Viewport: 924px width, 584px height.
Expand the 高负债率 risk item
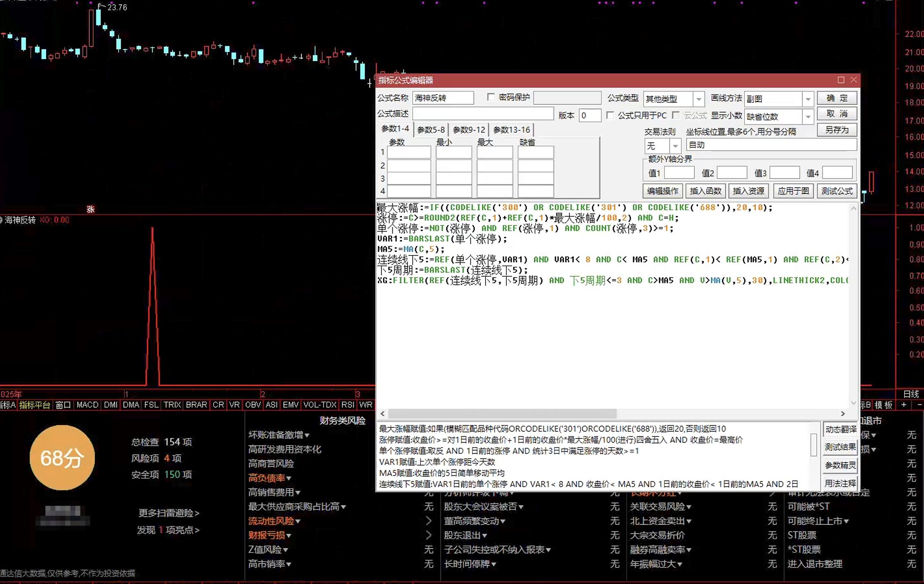(270, 478)
